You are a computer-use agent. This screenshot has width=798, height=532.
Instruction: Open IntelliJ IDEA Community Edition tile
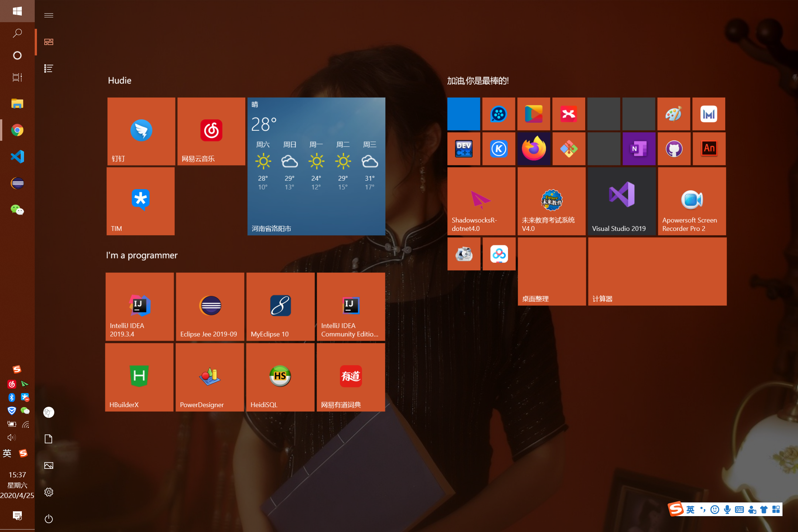tap(351, 307)
